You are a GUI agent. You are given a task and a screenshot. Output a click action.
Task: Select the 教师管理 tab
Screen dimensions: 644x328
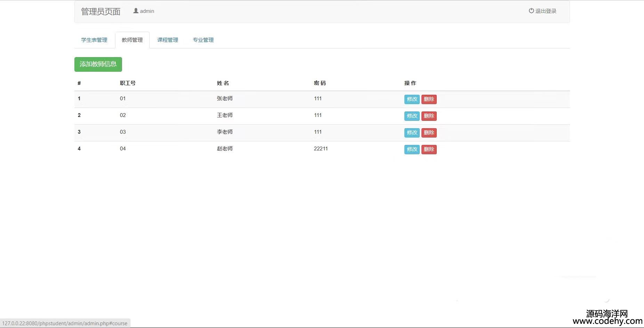(132, 40)
